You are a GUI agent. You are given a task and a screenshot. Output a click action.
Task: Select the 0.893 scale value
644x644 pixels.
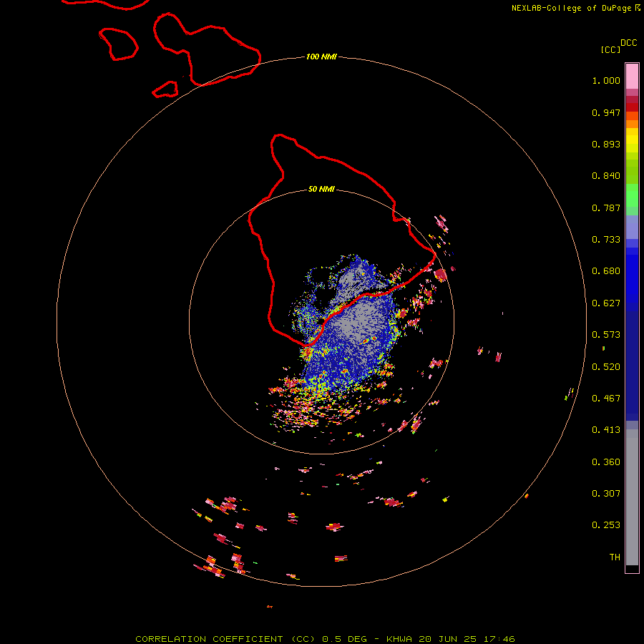[606, 144]
